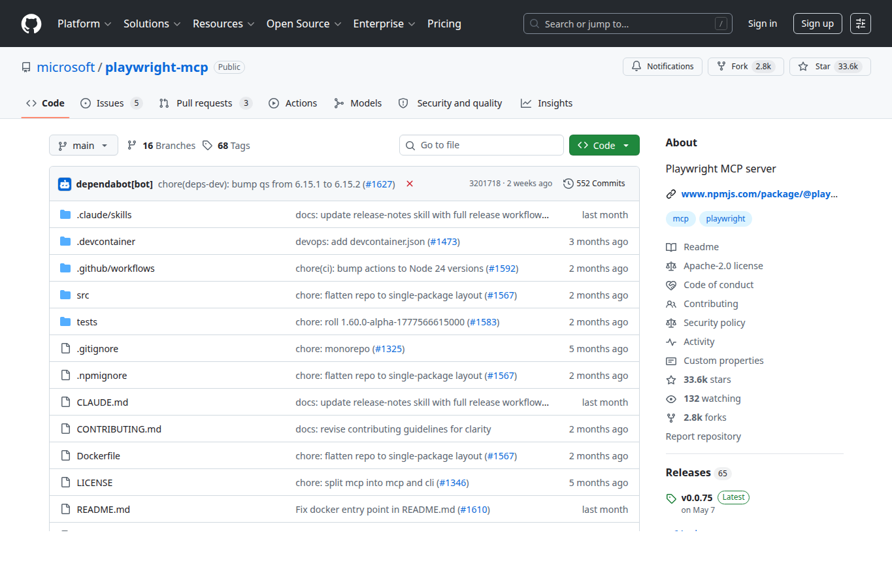
Task: Open the 552 Commits history link
Action: pyautogui.click(x=594, y=184)
